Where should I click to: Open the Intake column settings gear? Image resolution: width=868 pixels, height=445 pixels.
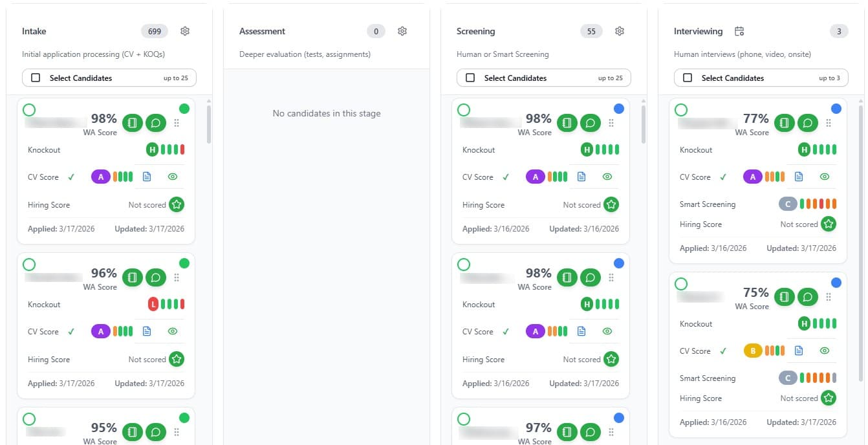click(184, 30)
